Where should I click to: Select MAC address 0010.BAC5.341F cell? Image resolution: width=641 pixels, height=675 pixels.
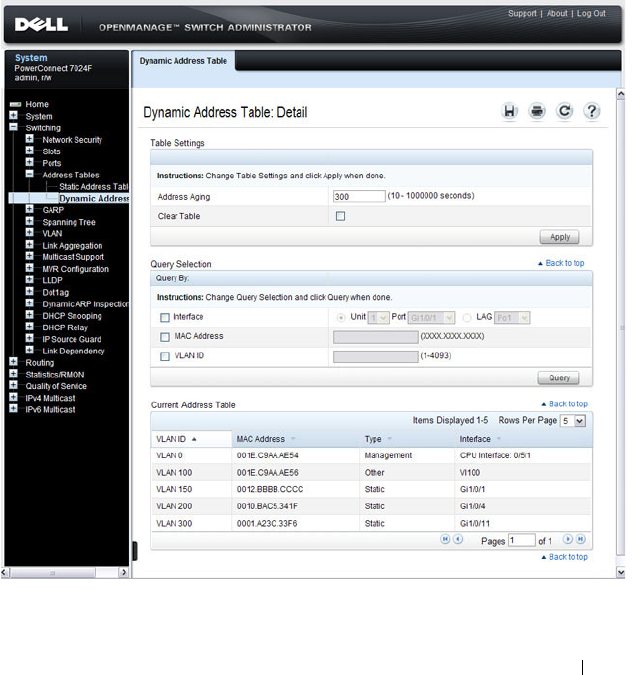tap(267, 506)
